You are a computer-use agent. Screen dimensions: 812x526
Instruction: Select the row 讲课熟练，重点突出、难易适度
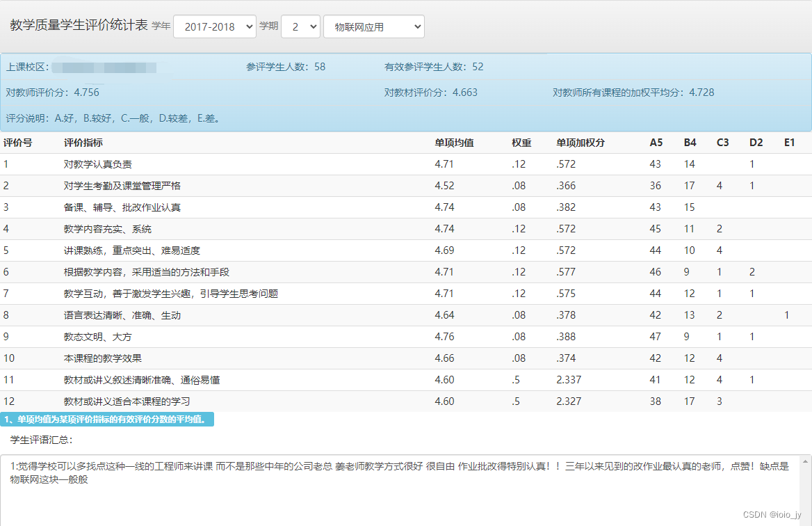406,250
